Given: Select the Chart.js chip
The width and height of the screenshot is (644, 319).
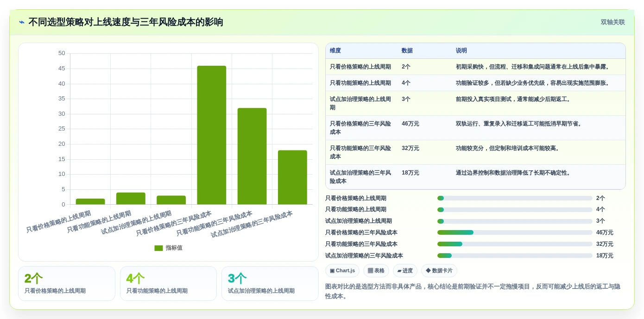Looking at the screenshot, I should tap(342, 271).
